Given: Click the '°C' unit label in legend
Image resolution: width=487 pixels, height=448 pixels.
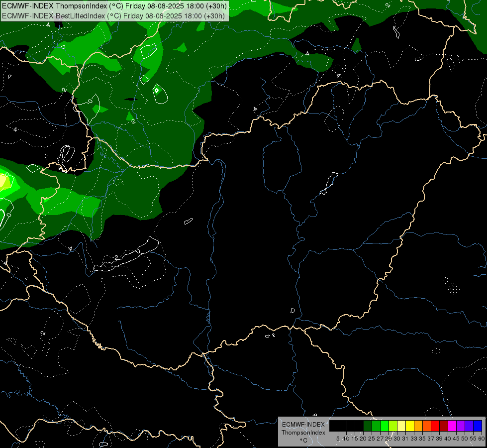Looking at the screenshot, I should click(303, 441).
